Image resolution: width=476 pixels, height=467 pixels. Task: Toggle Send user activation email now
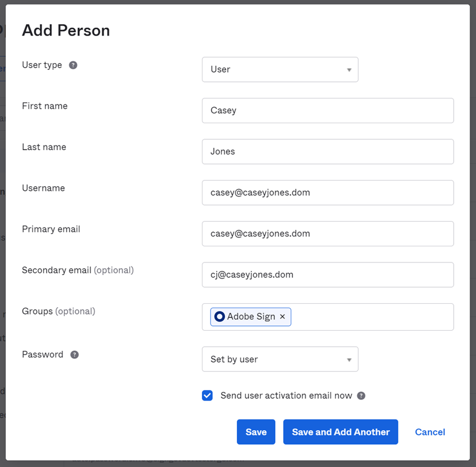tap(208, 395)
